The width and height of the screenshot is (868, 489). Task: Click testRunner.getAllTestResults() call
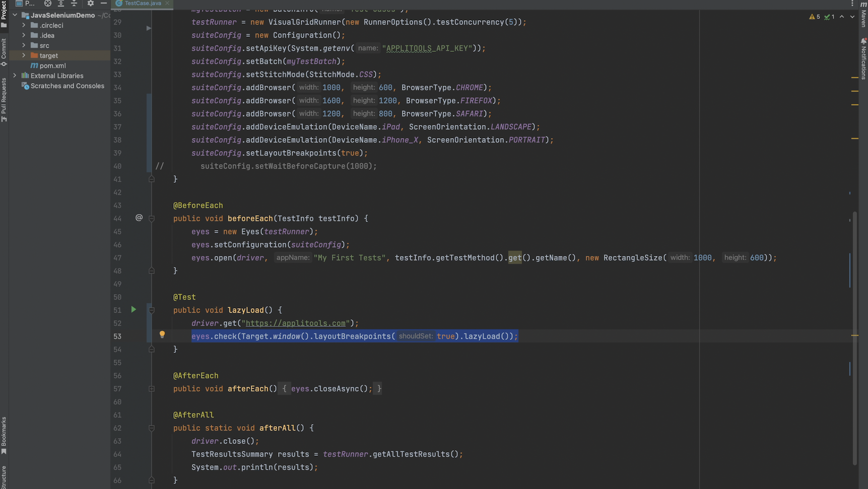[x=390, y=454]
